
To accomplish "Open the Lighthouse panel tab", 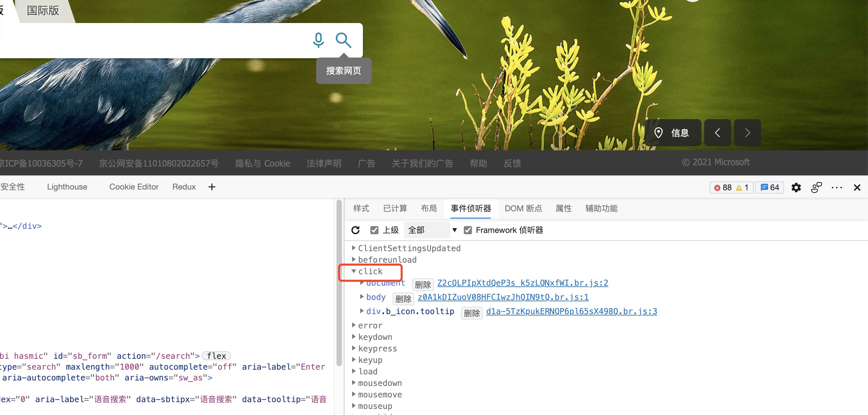I will click(67, 187).
